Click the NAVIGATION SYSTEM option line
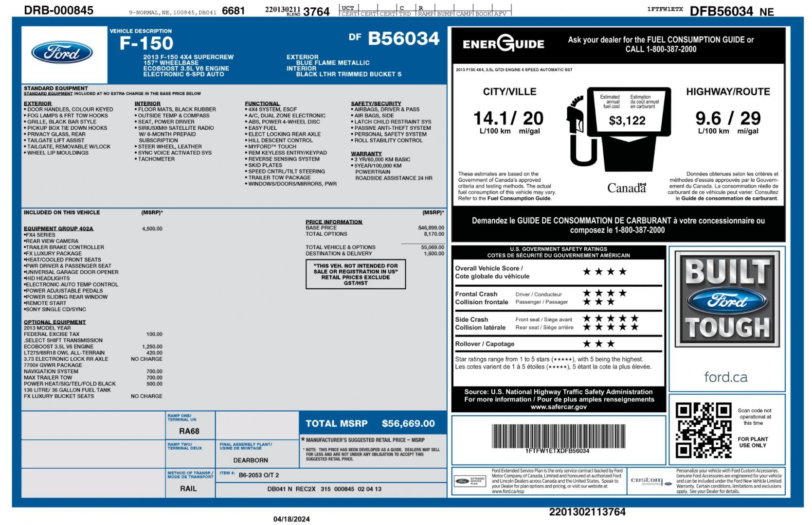Viewport: 812px width, 525px height. (51, 371)
